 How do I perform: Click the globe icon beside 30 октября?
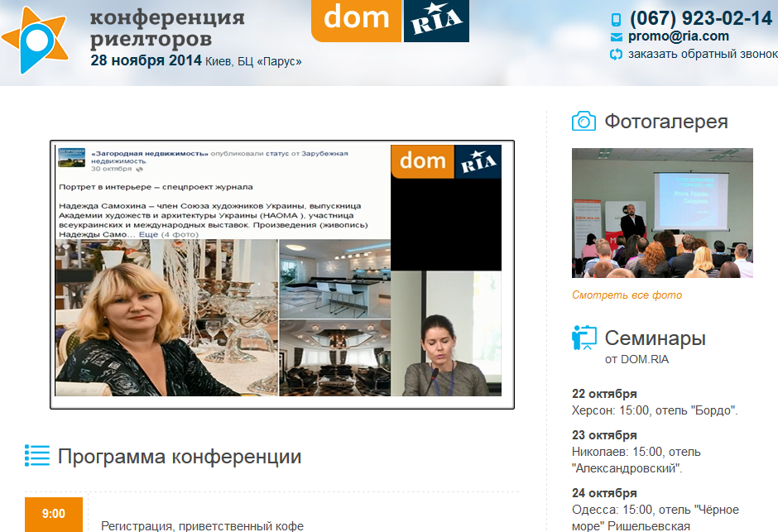[x=139, y=169]
